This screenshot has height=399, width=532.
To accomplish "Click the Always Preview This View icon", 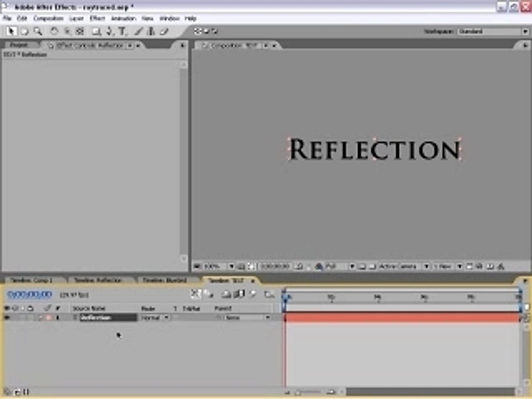I will (x=197, y=267).
